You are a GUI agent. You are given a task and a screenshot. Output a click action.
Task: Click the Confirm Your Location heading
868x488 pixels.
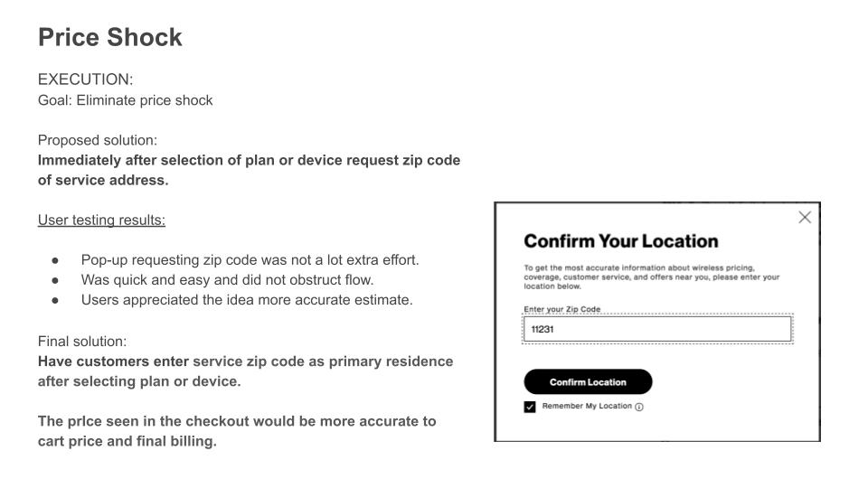point(620,241)
